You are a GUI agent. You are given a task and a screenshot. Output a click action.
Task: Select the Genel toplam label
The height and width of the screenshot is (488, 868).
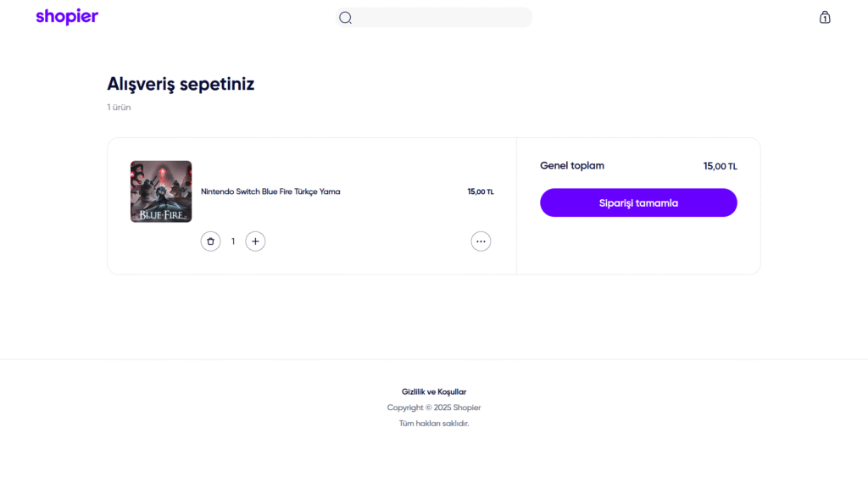pos(572,166)
